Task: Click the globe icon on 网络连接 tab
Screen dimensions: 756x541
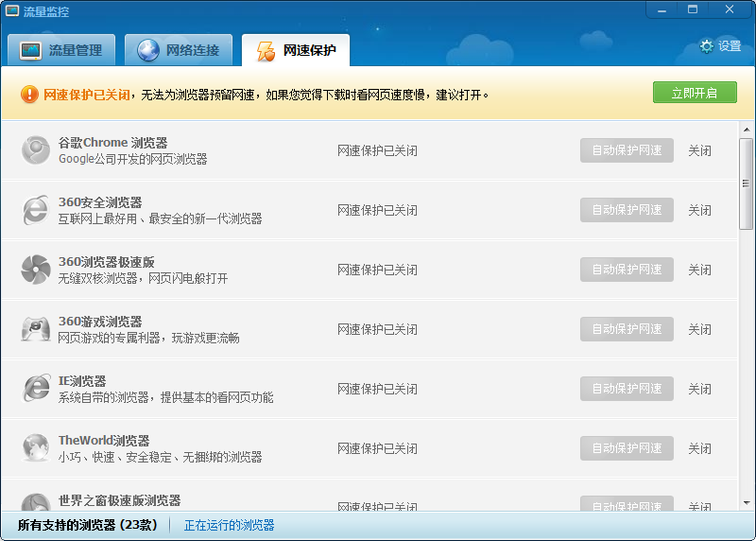Action: coord(148,50)
